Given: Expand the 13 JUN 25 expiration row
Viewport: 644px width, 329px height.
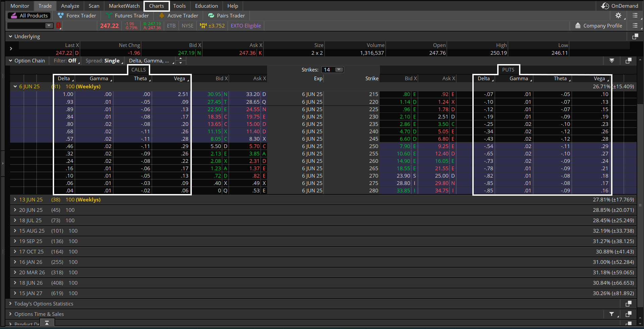Looking at the screenshot, I should (x=15, y=199).
